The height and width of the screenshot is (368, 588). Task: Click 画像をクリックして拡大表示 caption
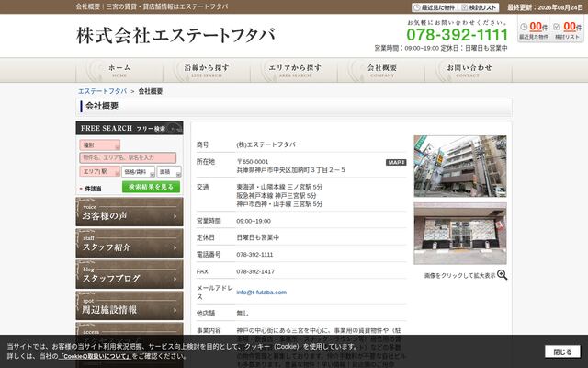[x=459, y=276]
